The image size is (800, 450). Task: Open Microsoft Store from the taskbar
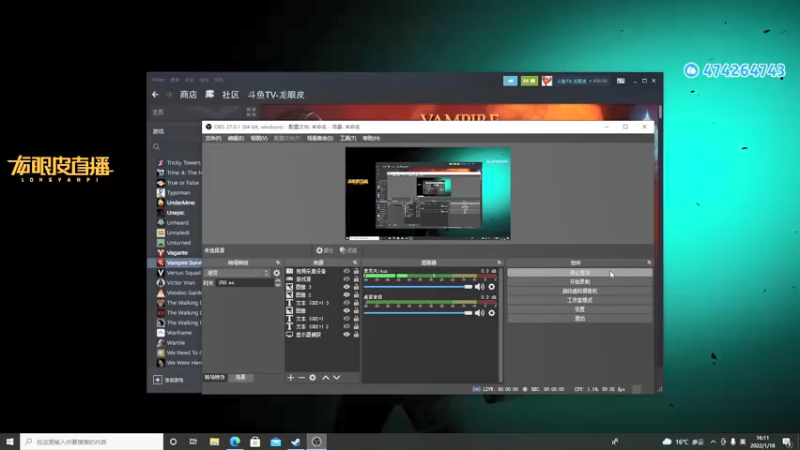pyautogui.click(x=255, y=441)
